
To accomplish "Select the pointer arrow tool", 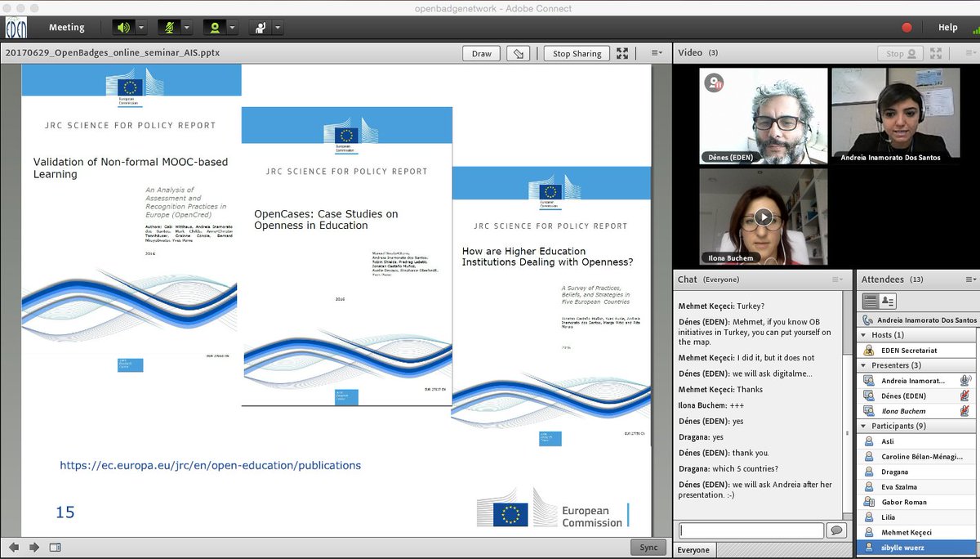I will pos(518,53).
